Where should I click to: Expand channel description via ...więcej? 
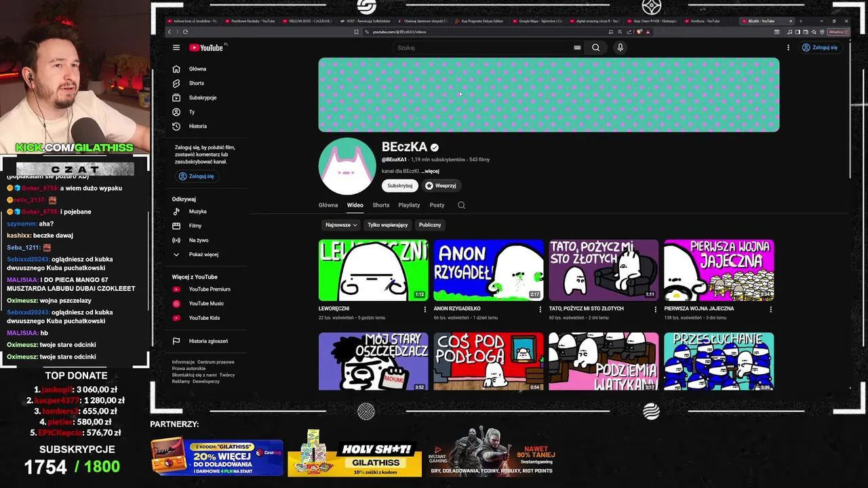tap(430, 171)
